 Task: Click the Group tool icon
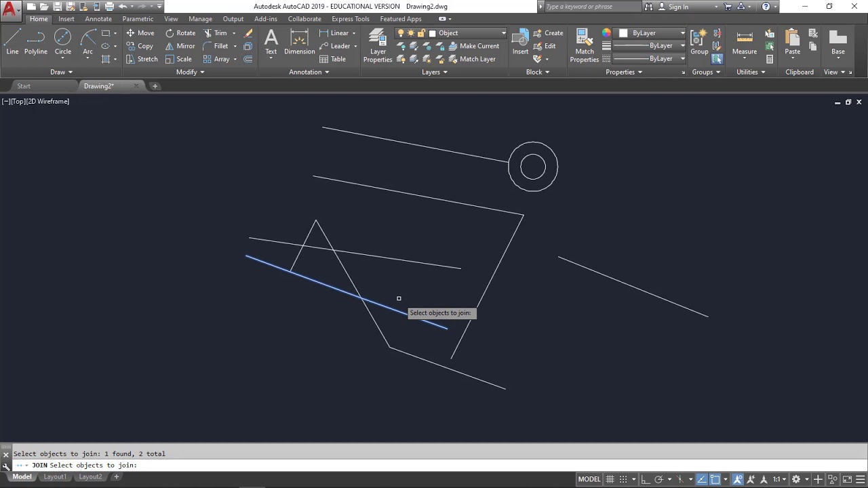click(699, 41)
